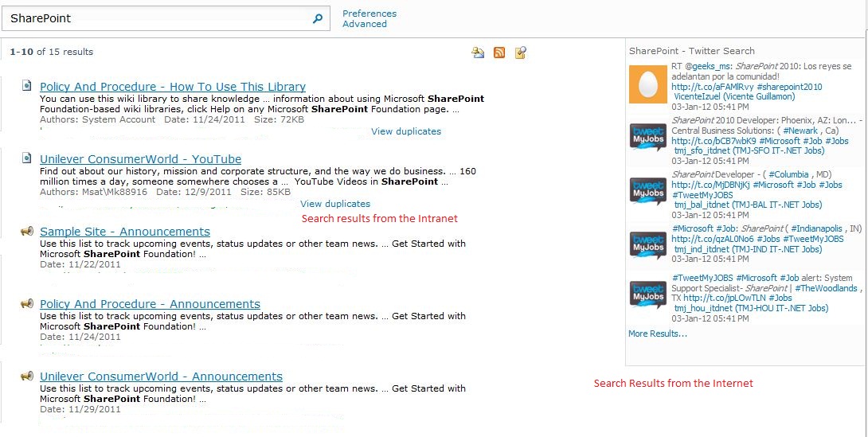Click the alert me icon above results
The height and width of the screenshot is (437, 868).
pos(478,53)
